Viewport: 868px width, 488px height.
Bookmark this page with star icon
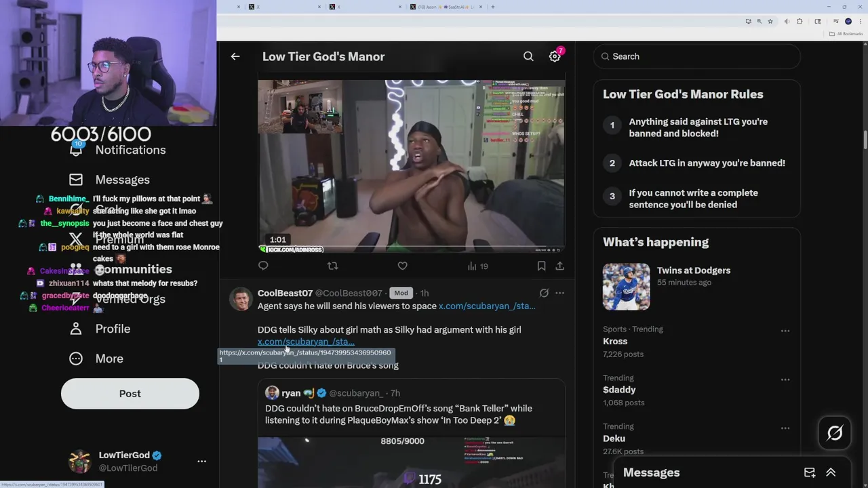(x=770, y=22)
